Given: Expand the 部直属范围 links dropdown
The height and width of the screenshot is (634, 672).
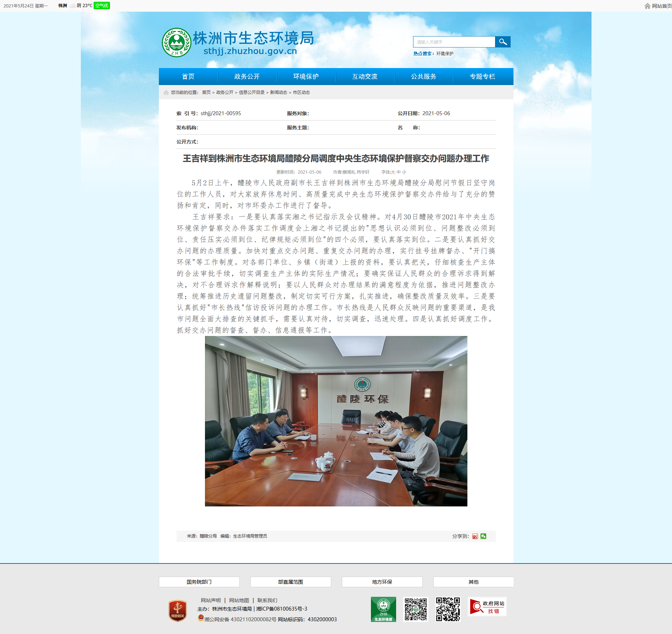Looking at the screenshot, I should pos(291,582).
